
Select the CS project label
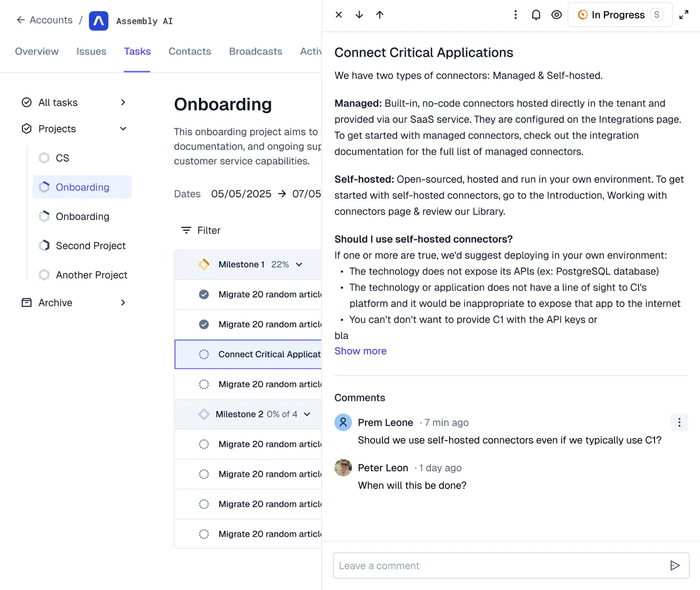click(x=62, y=158)
